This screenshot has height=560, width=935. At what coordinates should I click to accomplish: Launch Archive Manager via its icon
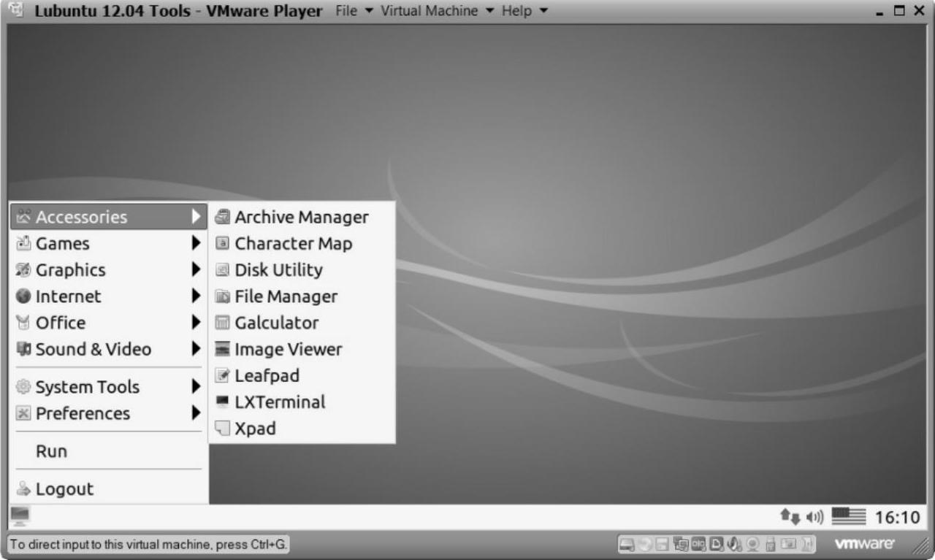click(x=222, y=217)
